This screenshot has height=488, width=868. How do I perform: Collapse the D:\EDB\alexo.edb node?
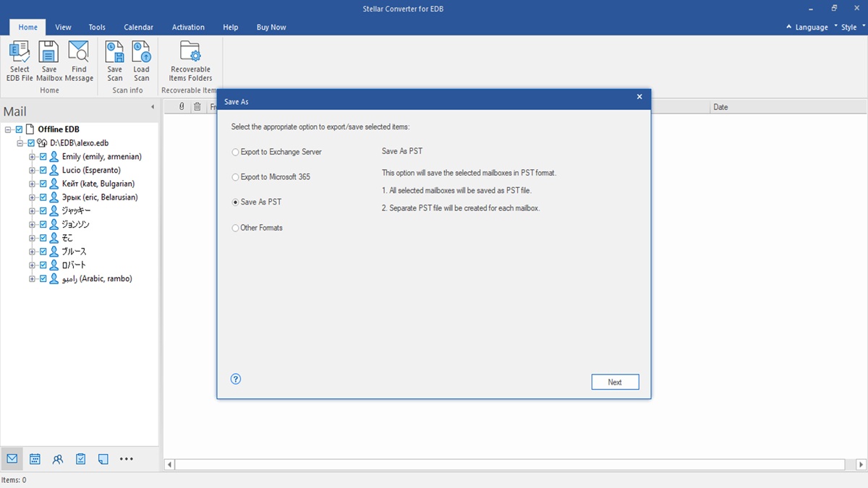click(20, 143)
